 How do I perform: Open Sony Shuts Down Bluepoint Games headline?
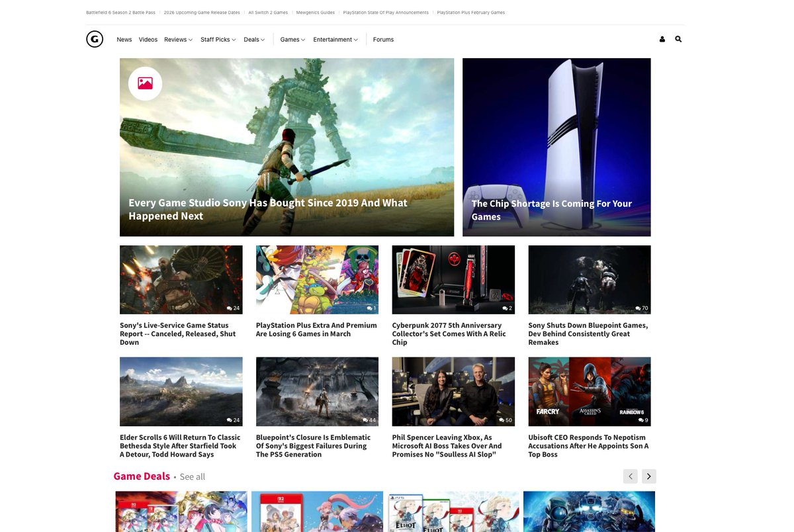point(588,333)
